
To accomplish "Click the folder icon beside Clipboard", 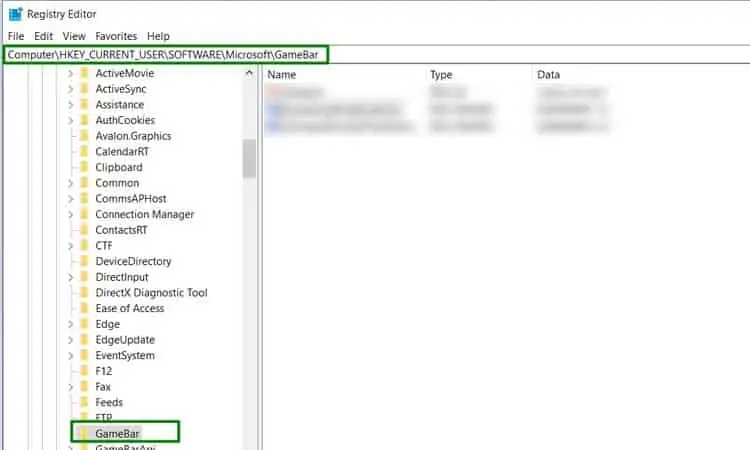I will pyautogui.click(x=84, y=167).
